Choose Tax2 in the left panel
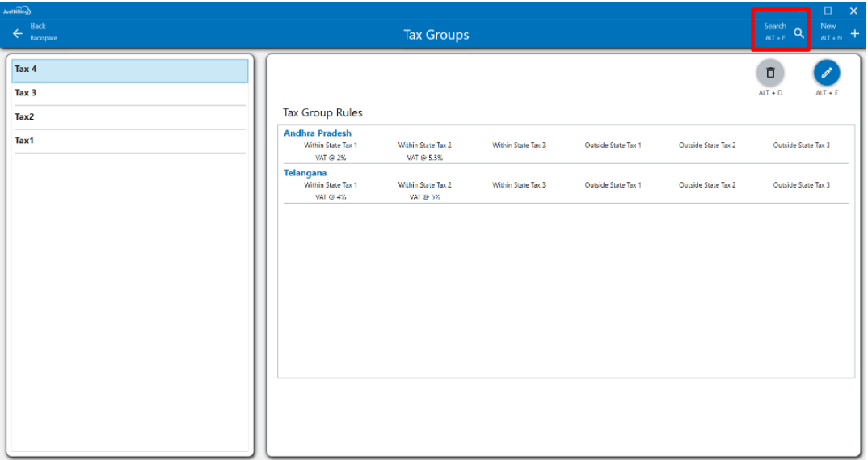Viewport: 868px width, 460px height. pyautogui.click(x=130, y=117)
